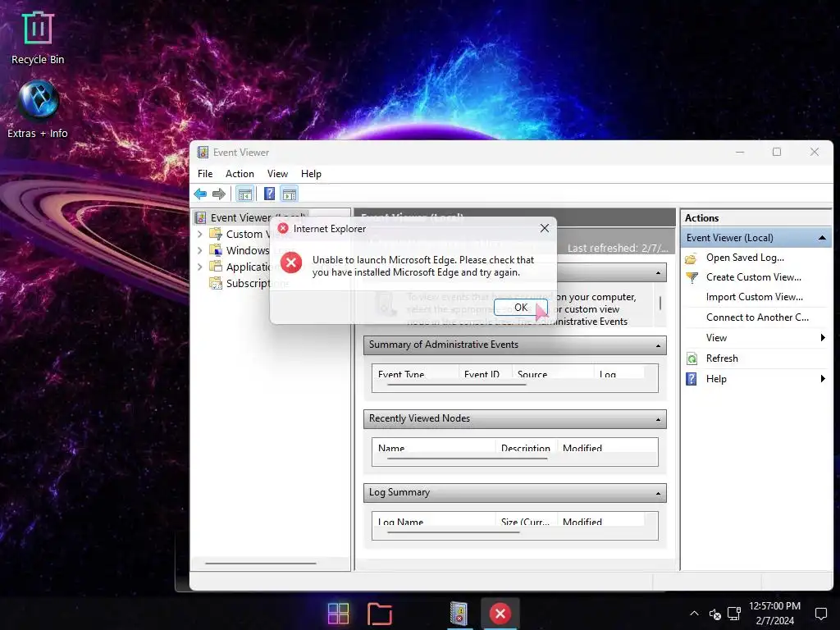Click Refresh in Actions pane
This screenshot has height=630, width=840.
point(722,358)
